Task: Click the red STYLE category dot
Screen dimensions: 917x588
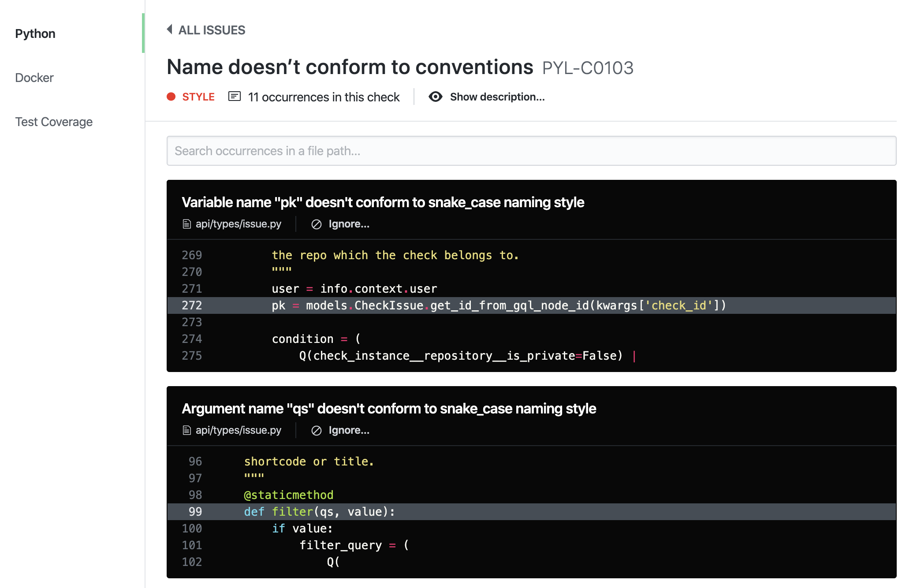Action: click(171, 97)
